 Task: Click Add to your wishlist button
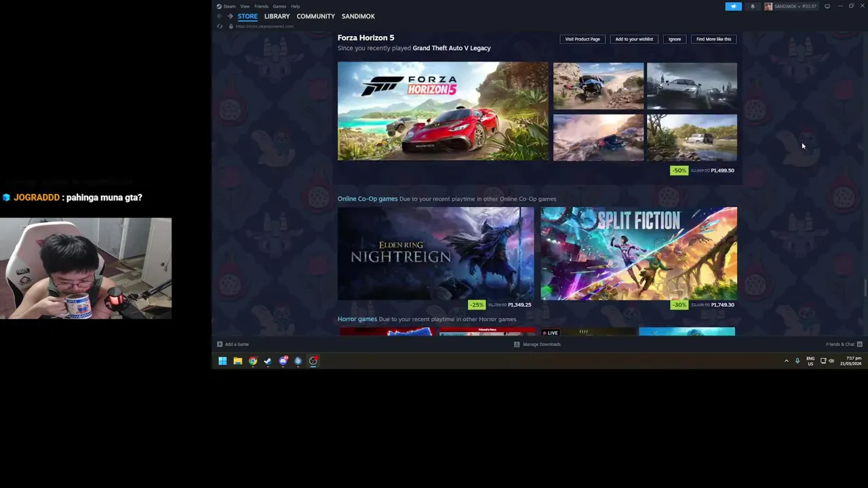pyautogui.click(x=634, y=39)
